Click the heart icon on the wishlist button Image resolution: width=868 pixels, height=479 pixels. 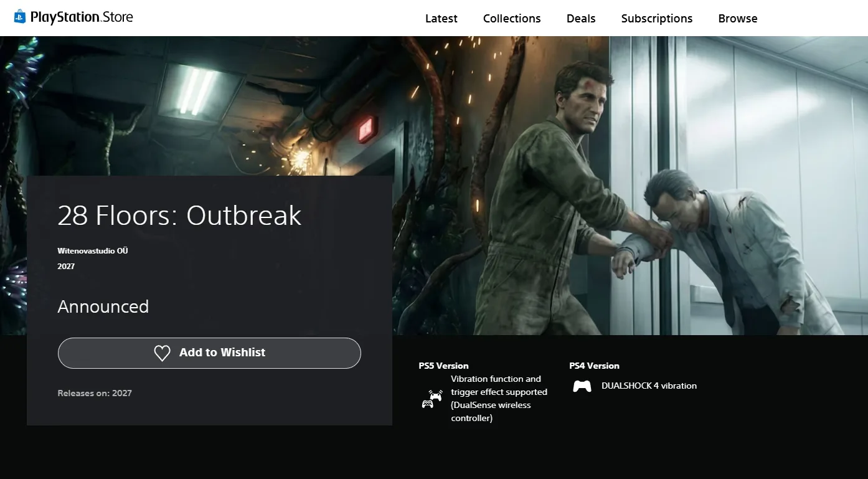coord(162,353)
